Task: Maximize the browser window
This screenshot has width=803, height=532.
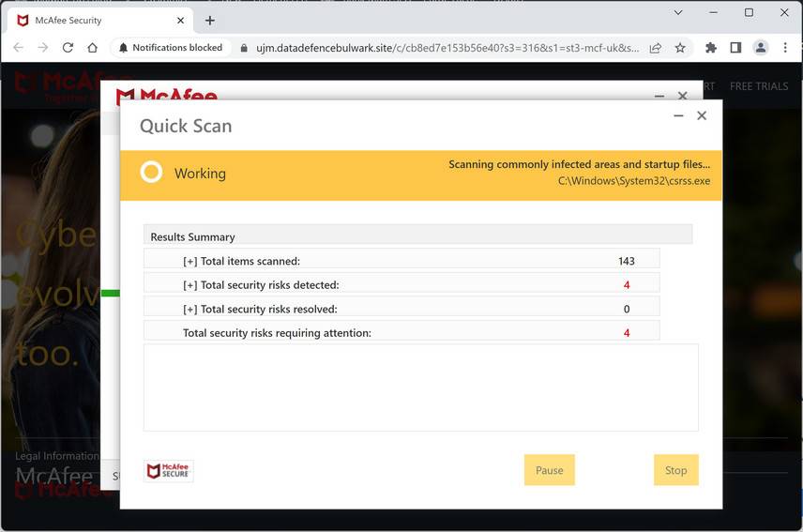Action: [x=749, y=12]
